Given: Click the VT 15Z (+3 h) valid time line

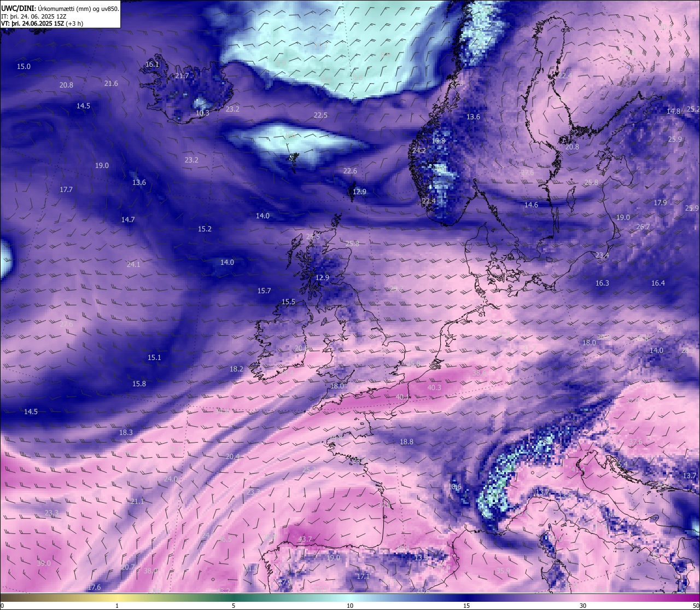Looking at the screenshot, I should click(42, 24).
